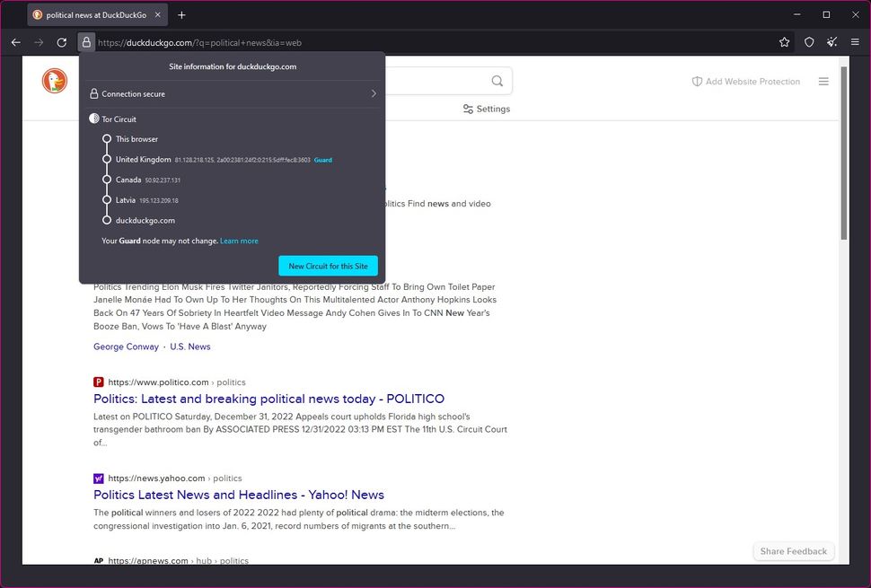Open a new browser tab
The height and width of the screenshot is (588, 871).
[182, 14]
